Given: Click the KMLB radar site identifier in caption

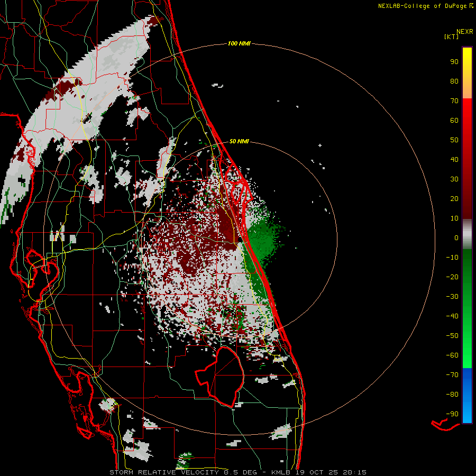Looking at the screenshot, I should pos(280,472).
